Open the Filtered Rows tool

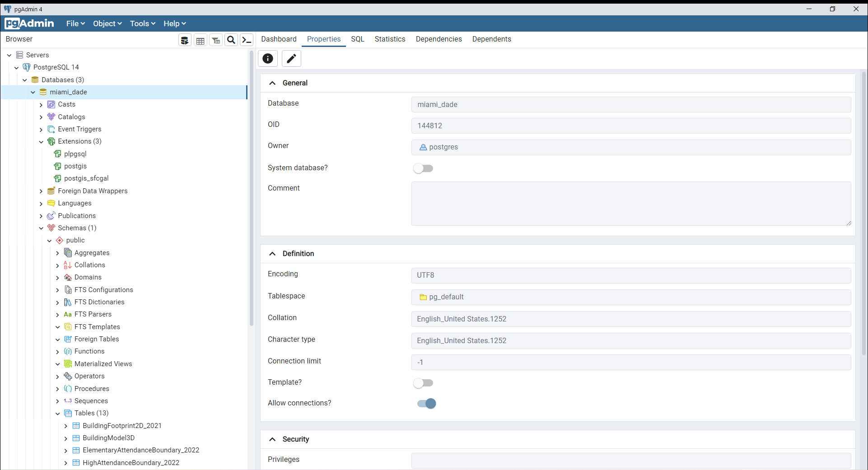215,40
